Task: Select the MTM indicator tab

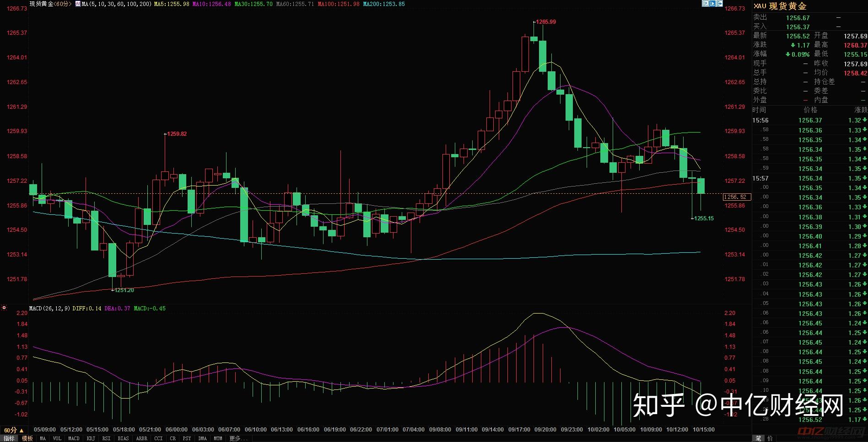Action: coord(218,438)
